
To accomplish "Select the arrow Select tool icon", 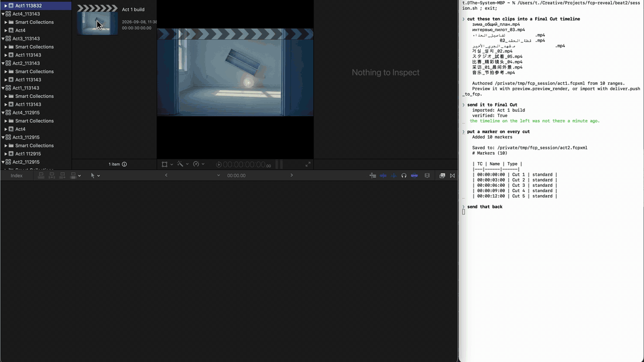I will point(93,176).
